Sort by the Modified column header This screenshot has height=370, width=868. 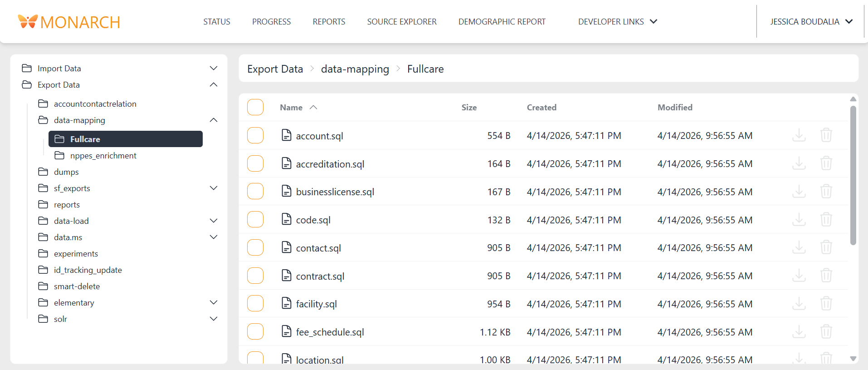pos(675,107)
